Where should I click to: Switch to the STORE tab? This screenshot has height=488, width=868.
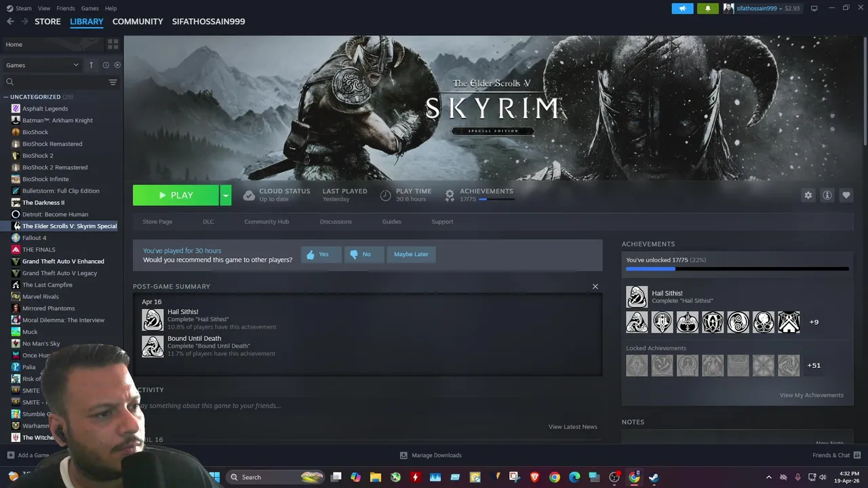click(x=47, y=22)
